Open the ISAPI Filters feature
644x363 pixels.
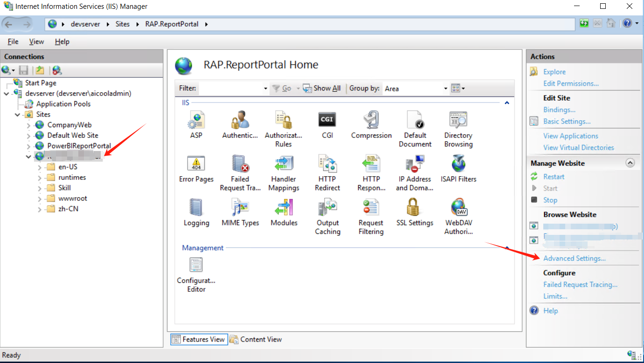click(458, 169)
